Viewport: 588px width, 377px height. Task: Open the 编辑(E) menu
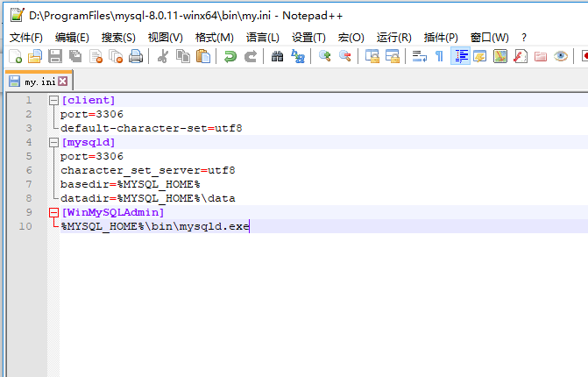point(72,38)
